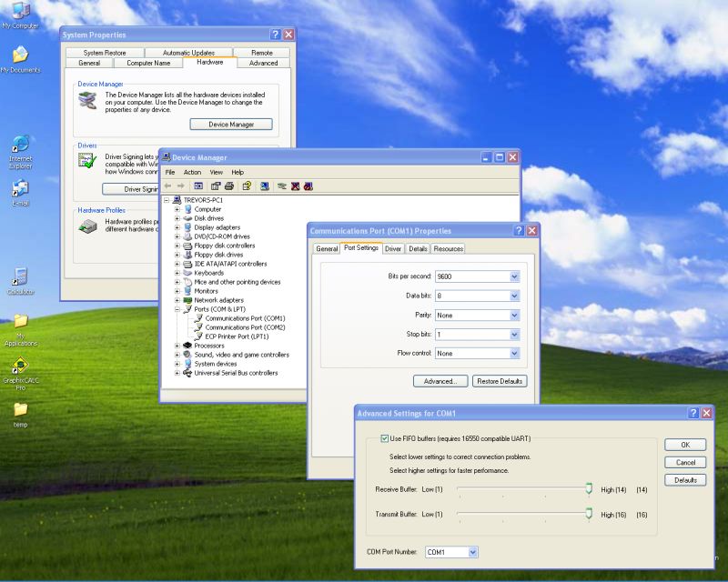
Task: Expand the Keyboards node
Action: 177,273
